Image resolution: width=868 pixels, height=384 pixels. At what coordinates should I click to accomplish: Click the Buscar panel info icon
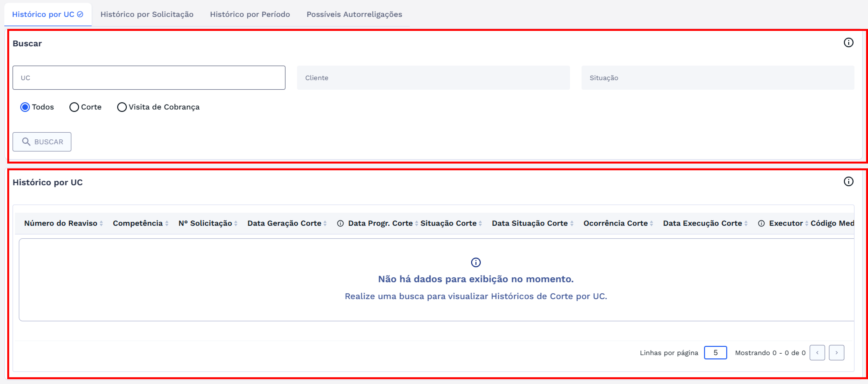point(848,42)
